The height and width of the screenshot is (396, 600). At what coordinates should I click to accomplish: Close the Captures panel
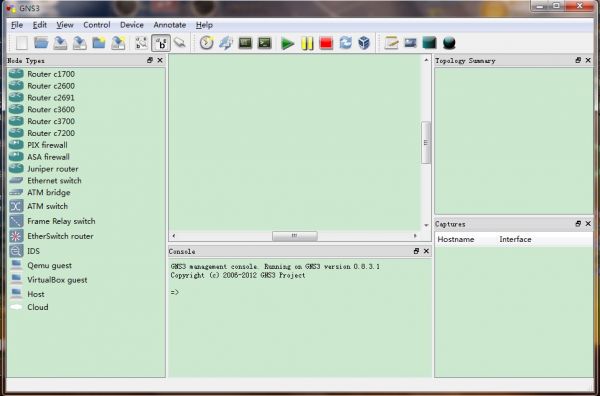[x=588, y=224]
